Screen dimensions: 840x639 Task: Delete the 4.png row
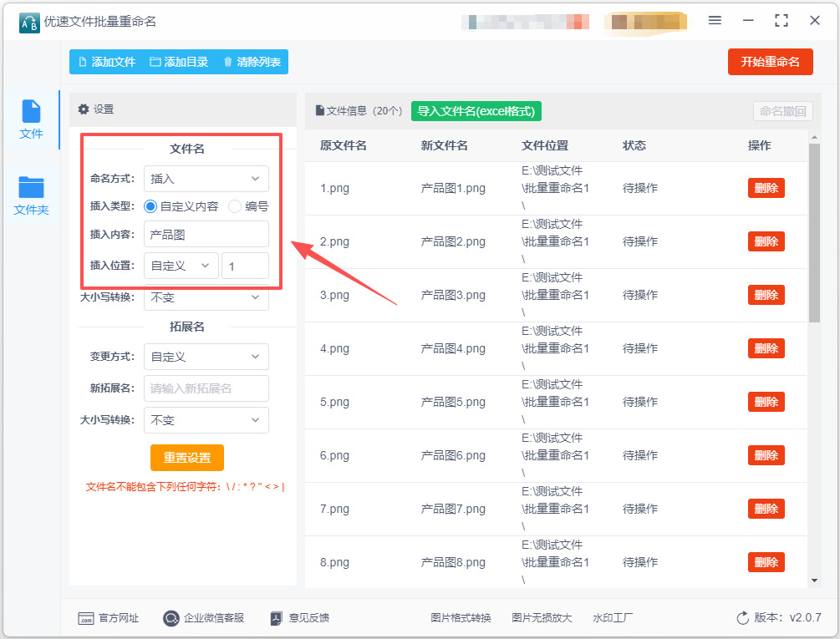click(766, 349)
